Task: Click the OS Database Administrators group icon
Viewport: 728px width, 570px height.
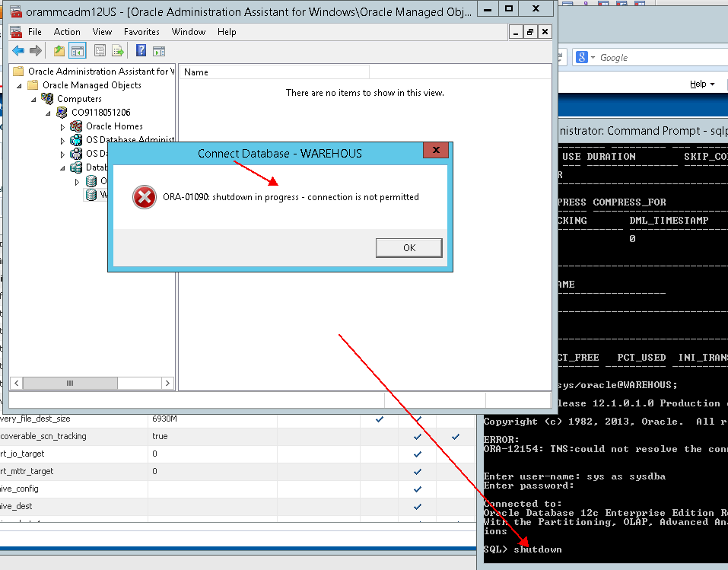Action: [76, 139]
